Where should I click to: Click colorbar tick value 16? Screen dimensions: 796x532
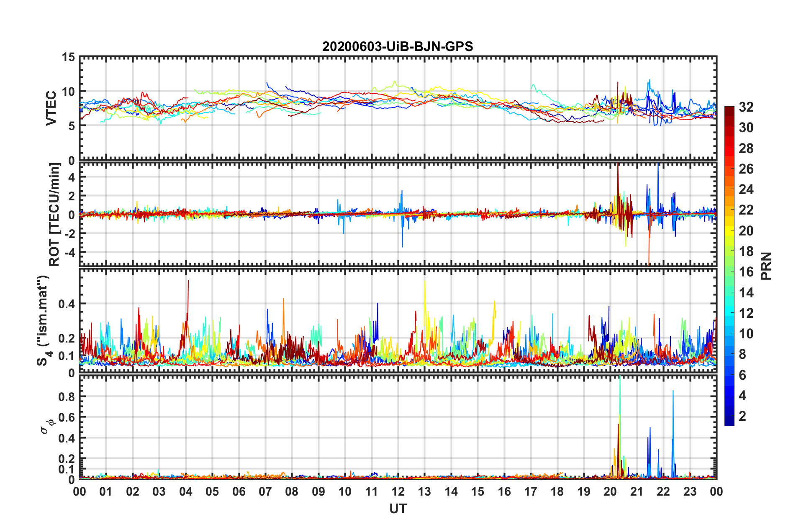click(746, 272)
